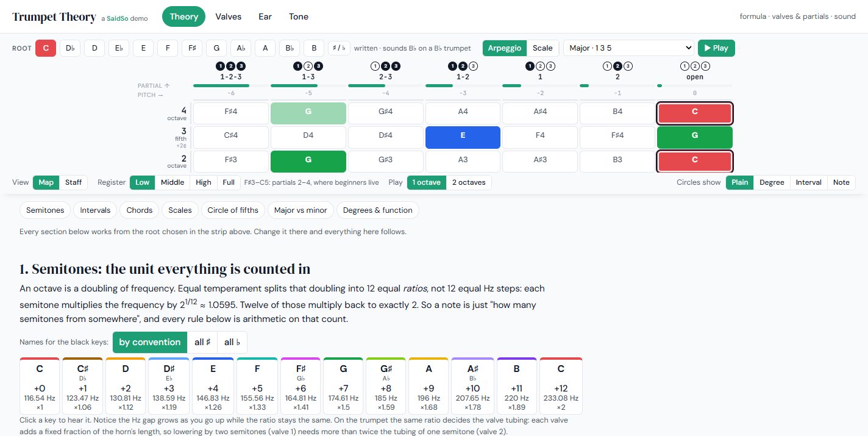Choose 2 octaves play range
Screen dimensions: 868x436
[x=469, y=182]
